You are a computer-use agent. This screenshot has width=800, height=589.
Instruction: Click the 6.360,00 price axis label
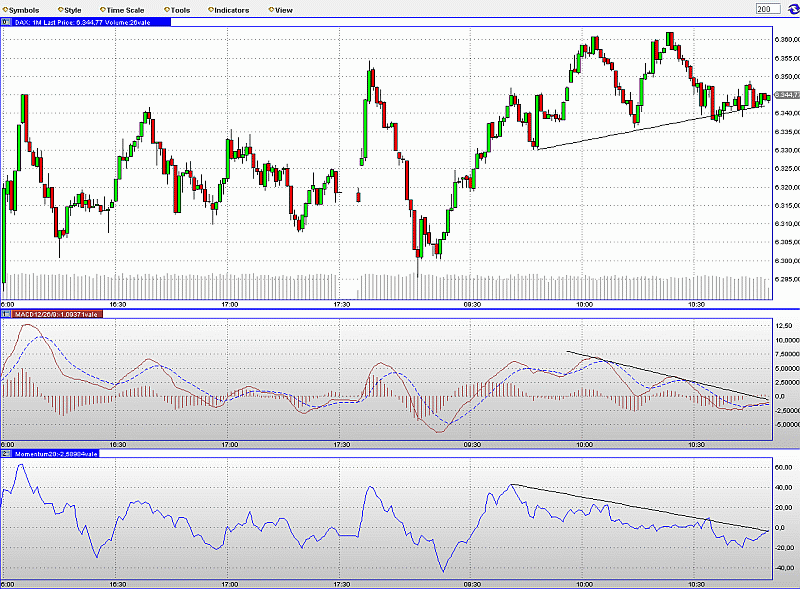click(786, 39)
